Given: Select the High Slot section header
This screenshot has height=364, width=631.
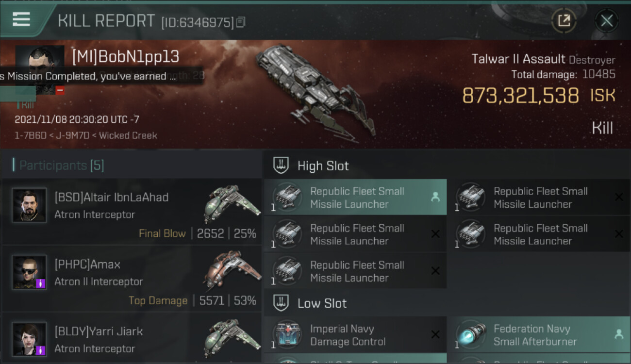Looking at the screenshot, I should 323,166.
